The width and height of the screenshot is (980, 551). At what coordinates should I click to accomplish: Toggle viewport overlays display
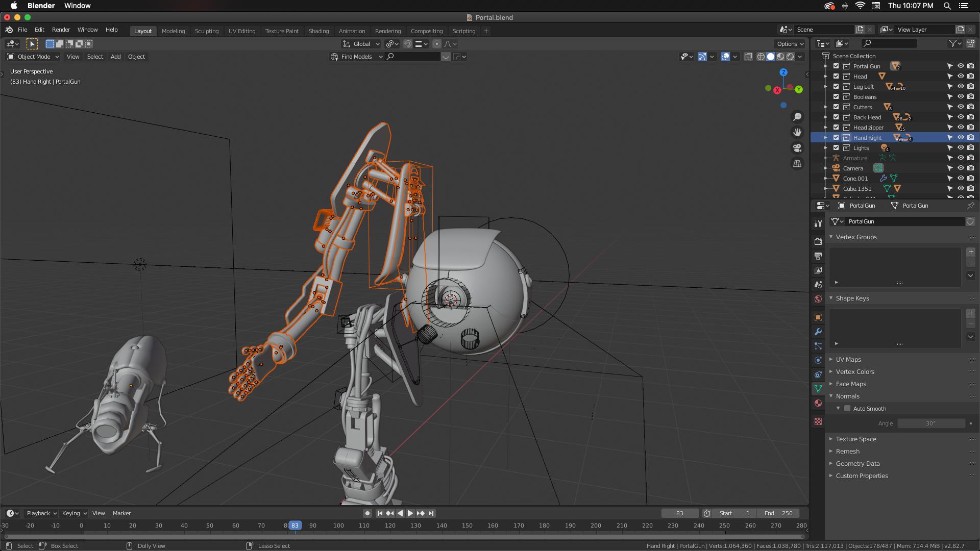point(725,57)
